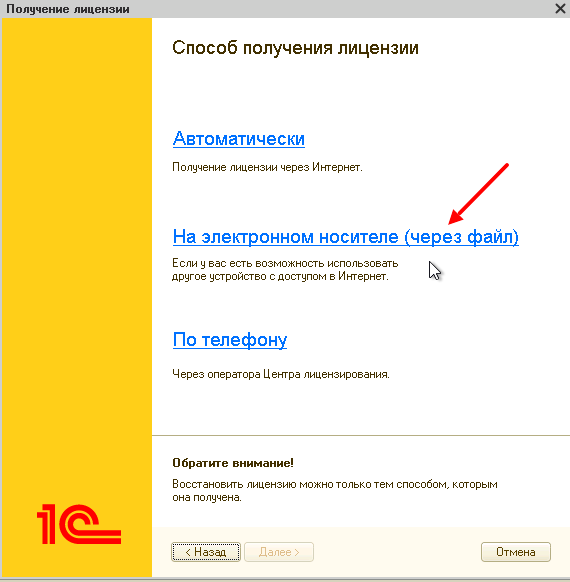Image resolution: width=570 pixels, height=582 pixels.
Task: Choose the Автоматически license option
Action: coord(239,139)
